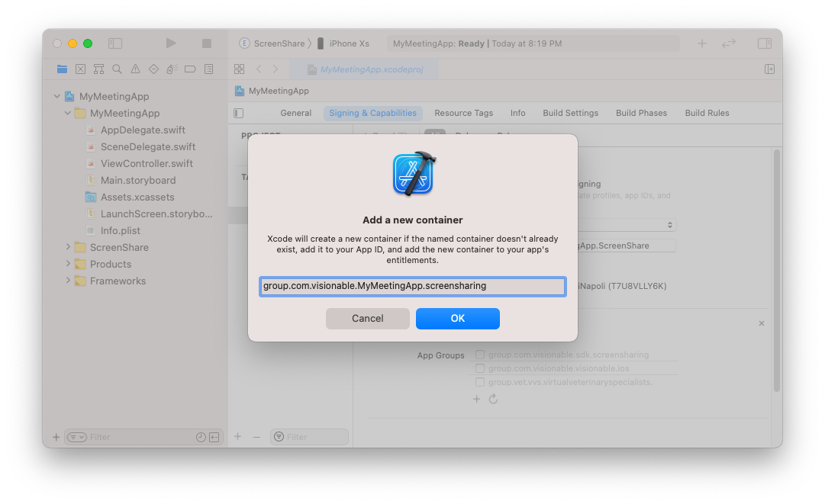Expand the ScreenShare folder
Viewport: 825px width, 504px height.
pos(68,247)
